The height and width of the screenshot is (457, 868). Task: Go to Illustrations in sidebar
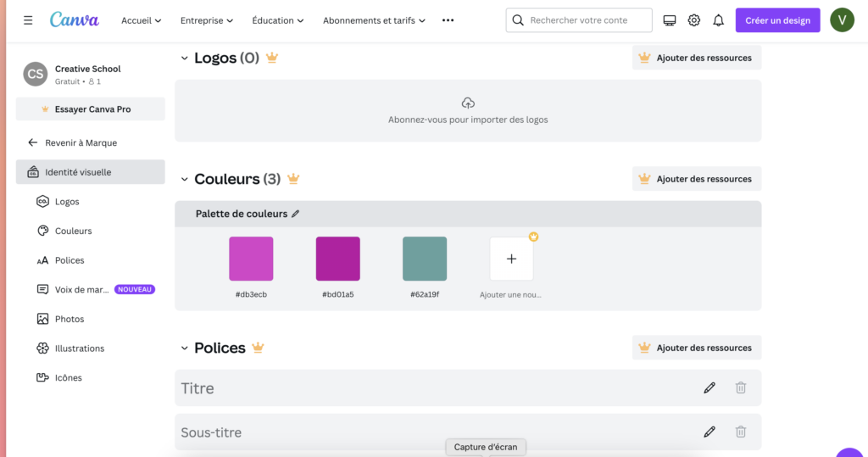coord(79,348)
